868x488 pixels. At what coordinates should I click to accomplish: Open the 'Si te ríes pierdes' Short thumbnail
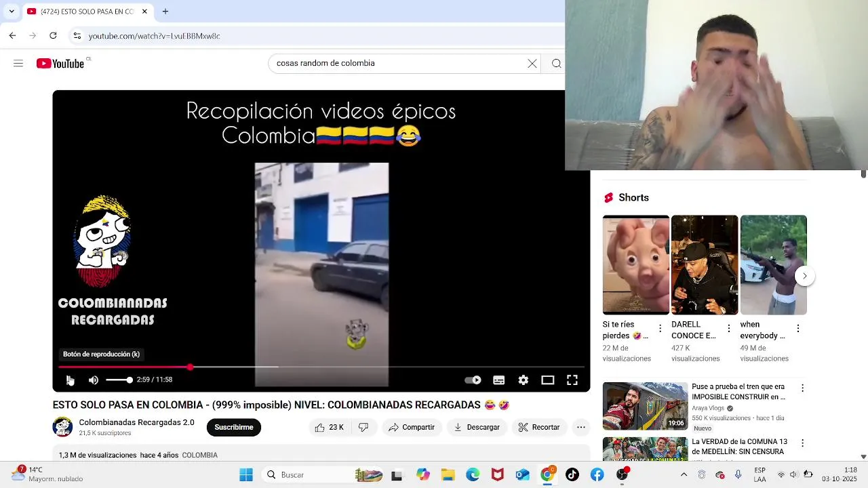click(x=635, y=265)
